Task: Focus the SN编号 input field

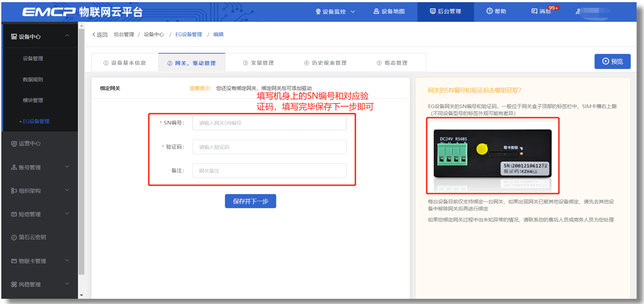Action: click(269, 123)
